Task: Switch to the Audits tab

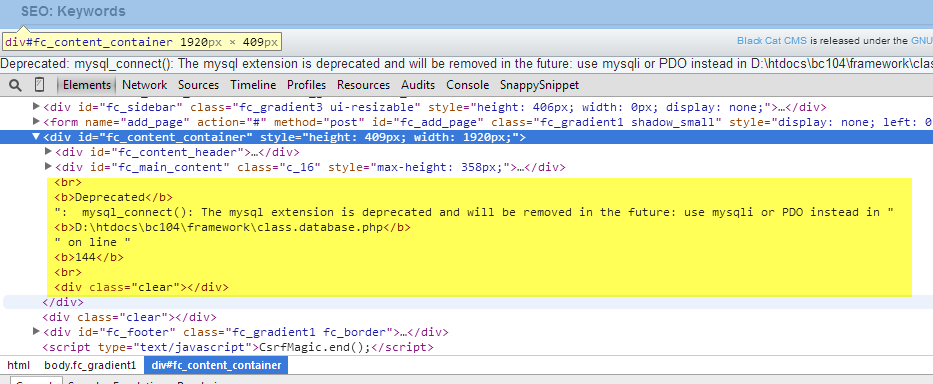Action: pyautogui.click(x=418, y=85)
